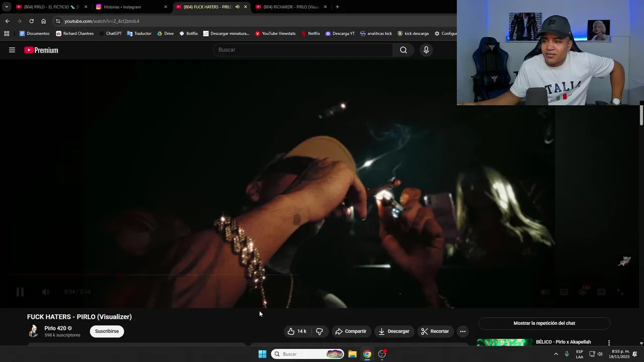Viewport: 644px width, 362px height.
Task: Open the kick descarga bookmark
Action: pyautogui.click(x=413, y=34)
